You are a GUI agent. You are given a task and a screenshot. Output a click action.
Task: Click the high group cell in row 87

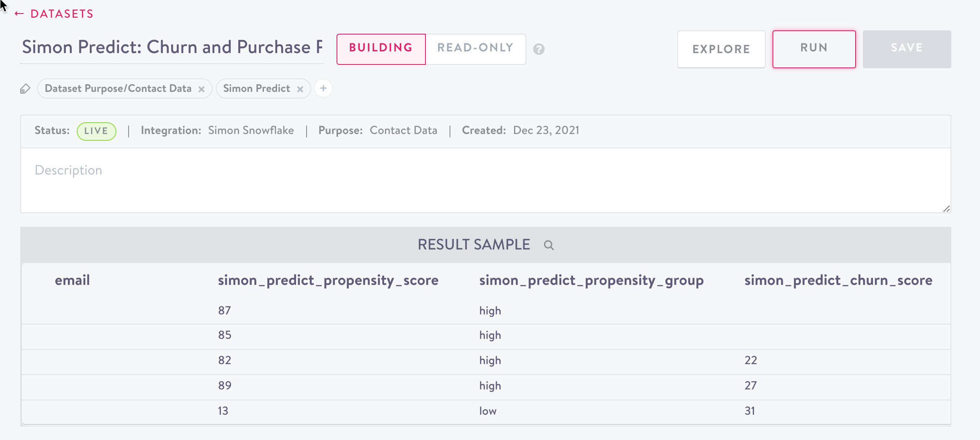[x=490, y=311]
